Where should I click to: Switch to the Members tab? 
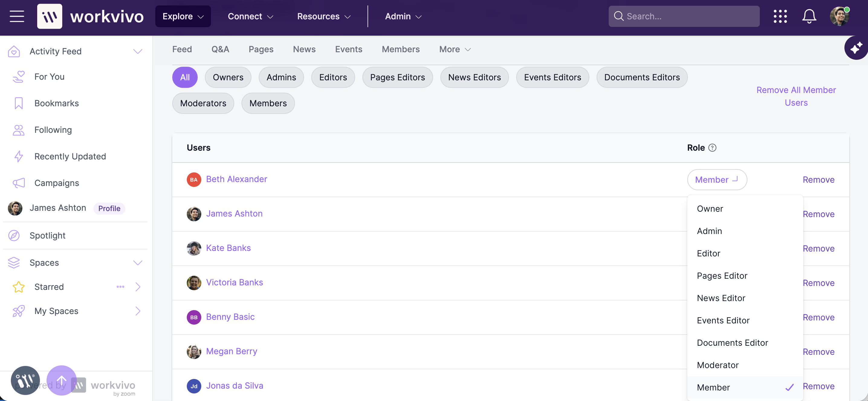click(x=401, y=49)
